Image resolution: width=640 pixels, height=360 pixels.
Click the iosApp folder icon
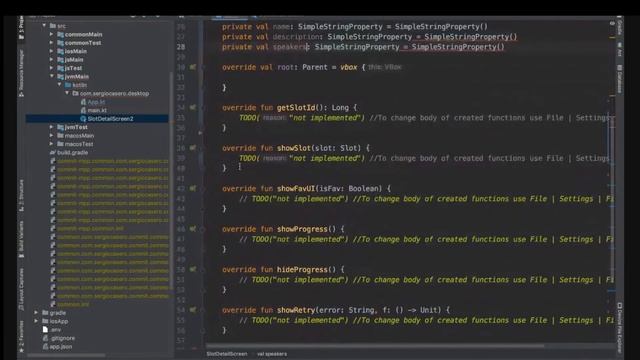pyautogui.click(x=45, y=321)
